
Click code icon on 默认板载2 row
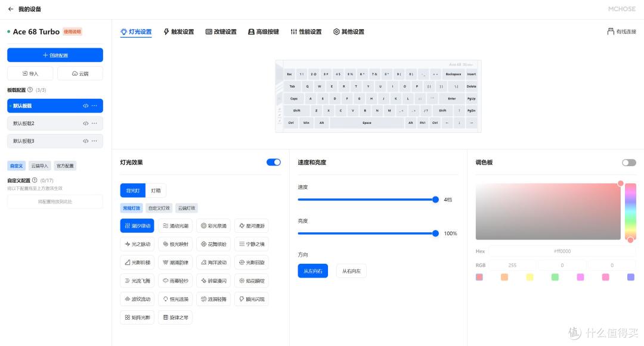85,123
